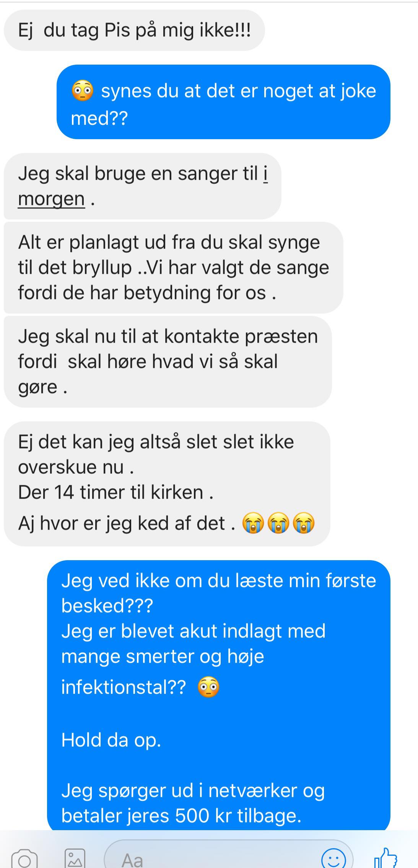Tap message containing 'Der 14 timer til kirken'
The height and width of the screenshot is (868, 418).
(167, 484)
